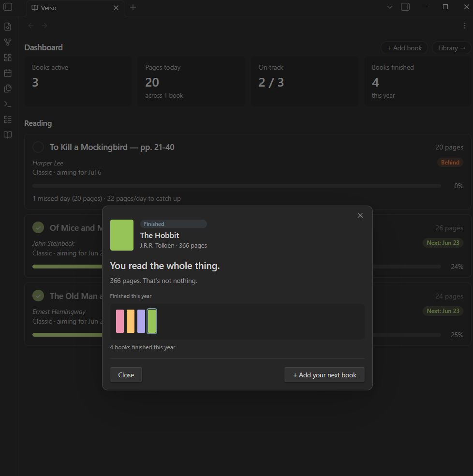
Task: Click the 24% progress value
Action: point(457,267)
